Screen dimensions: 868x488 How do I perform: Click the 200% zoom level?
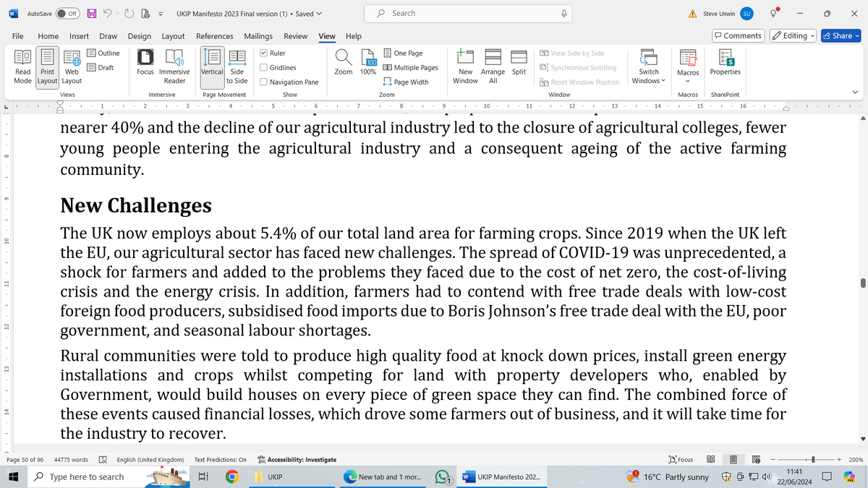856,459
